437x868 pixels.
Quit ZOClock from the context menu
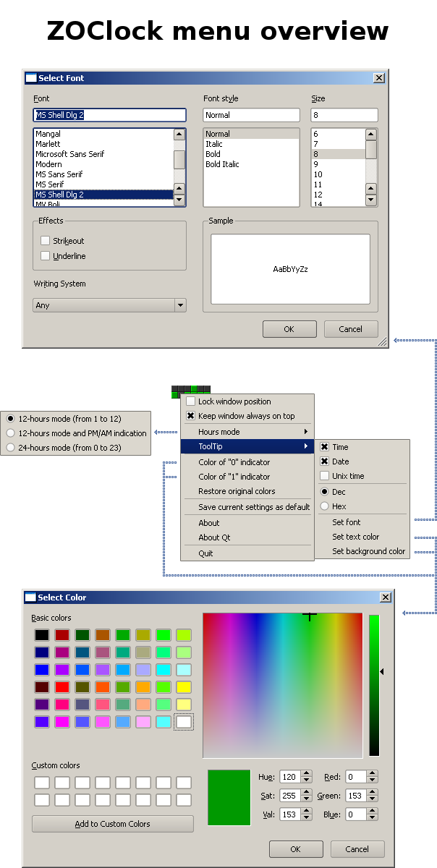tap(247, 553)
